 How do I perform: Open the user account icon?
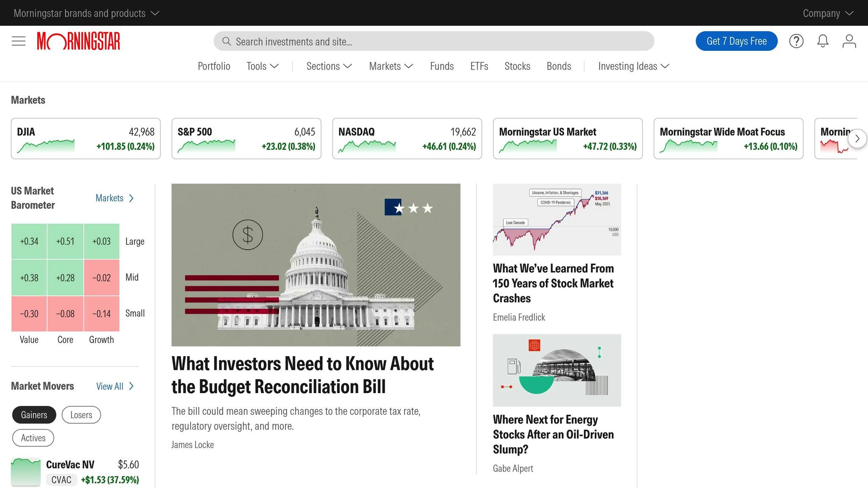point(849,41)
